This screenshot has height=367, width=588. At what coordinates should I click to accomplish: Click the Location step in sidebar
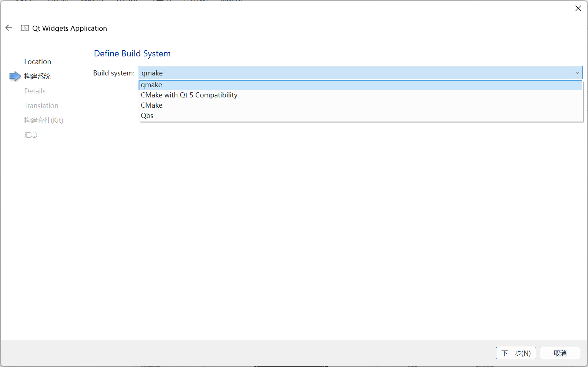tap(38, 62)
